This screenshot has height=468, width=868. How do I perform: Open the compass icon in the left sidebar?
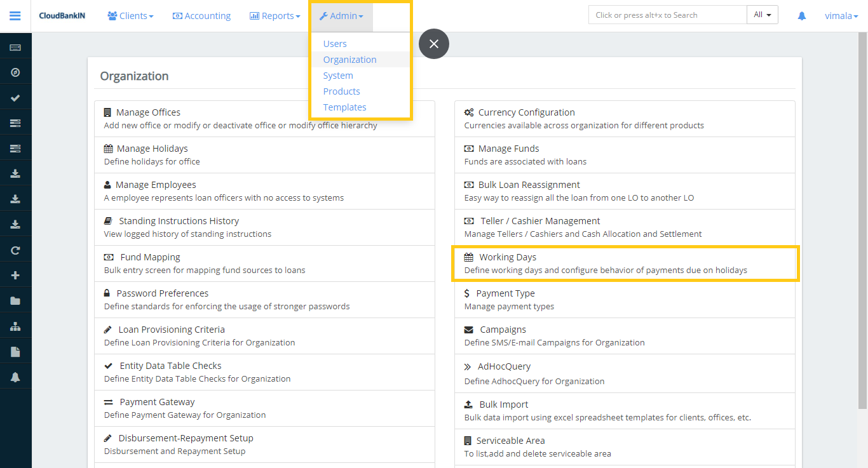(15, 72)
